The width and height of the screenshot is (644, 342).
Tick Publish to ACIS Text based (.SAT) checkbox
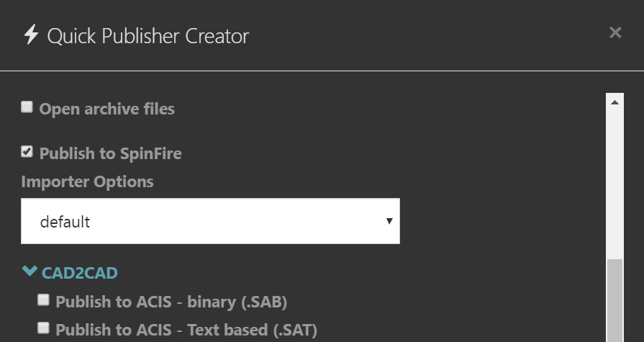44,328
